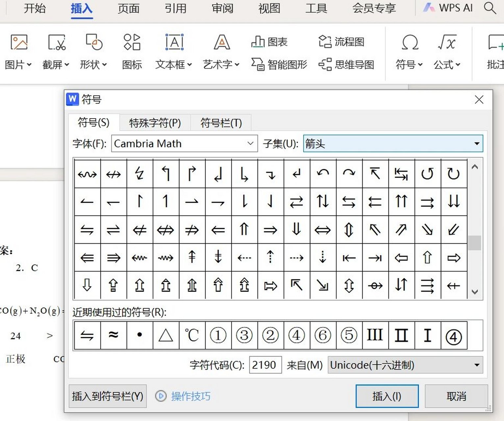Edit the 字符代码 field showing 2190
The image size is (504, 421).
265,365
